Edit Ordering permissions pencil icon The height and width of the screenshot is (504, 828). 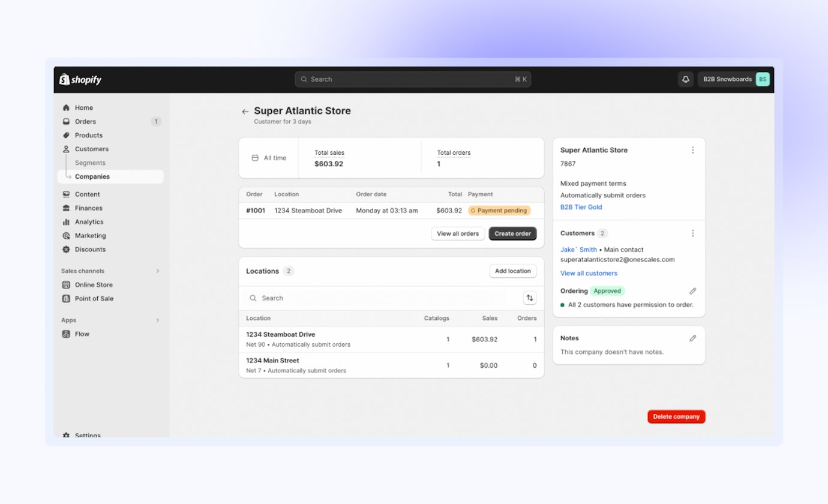(x=693, y=291)
